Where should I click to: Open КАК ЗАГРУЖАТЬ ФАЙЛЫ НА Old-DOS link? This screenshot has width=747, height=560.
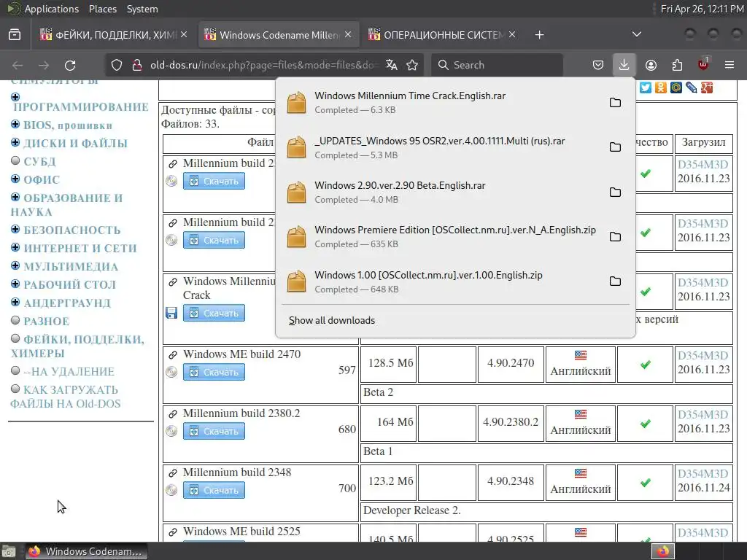click(x=65, y=397)
